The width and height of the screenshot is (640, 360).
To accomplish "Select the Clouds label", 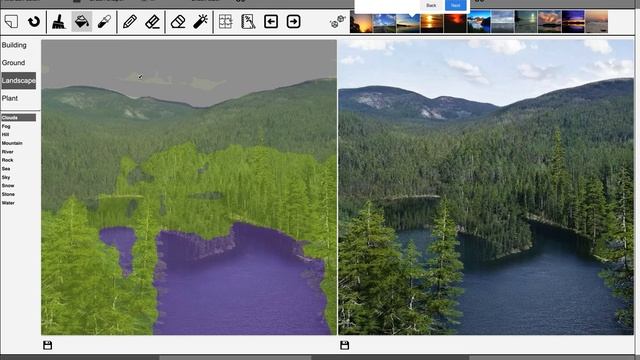I will click(x=18, y=118).
